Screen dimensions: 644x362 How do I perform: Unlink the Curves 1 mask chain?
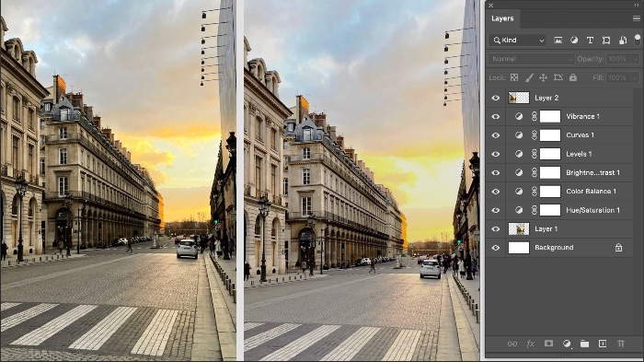[x=535, y=135]
